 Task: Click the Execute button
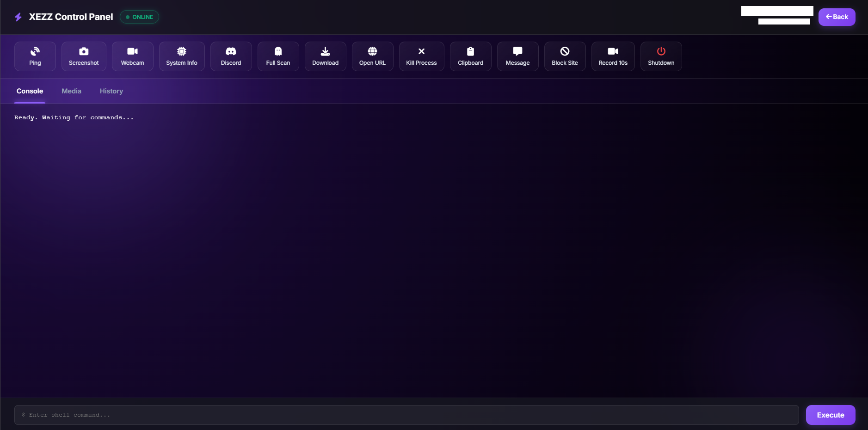(830, 415)
